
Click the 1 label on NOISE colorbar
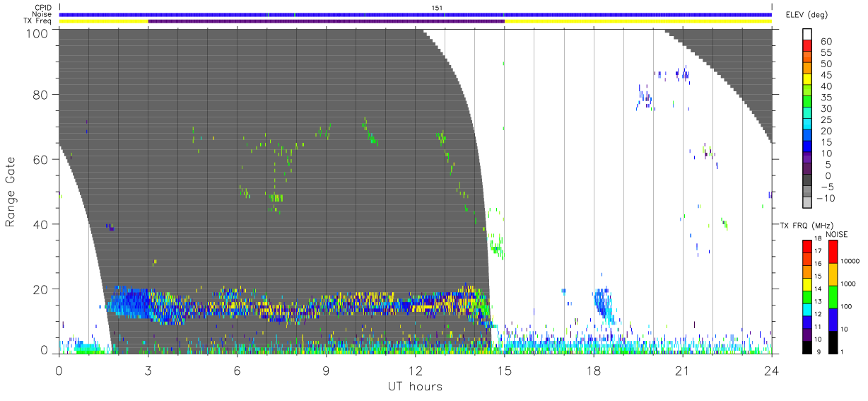click(x=843, y=351)
